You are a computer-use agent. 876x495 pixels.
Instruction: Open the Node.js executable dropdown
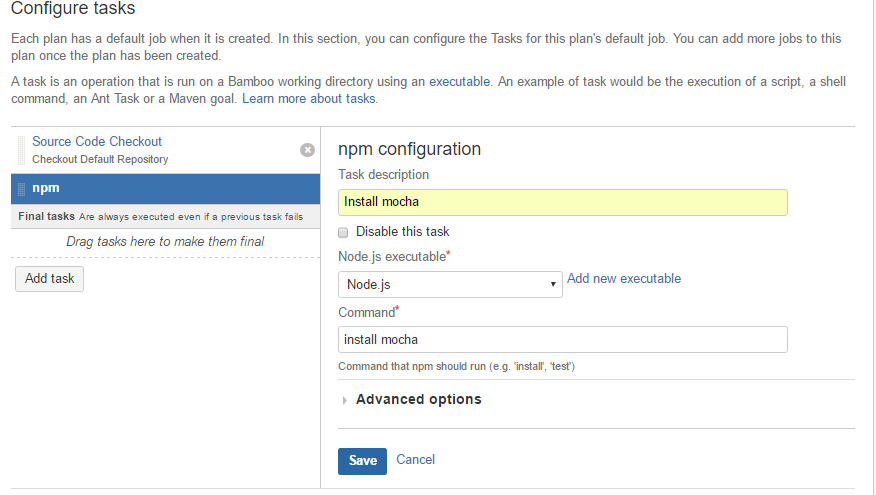point(450,284)
